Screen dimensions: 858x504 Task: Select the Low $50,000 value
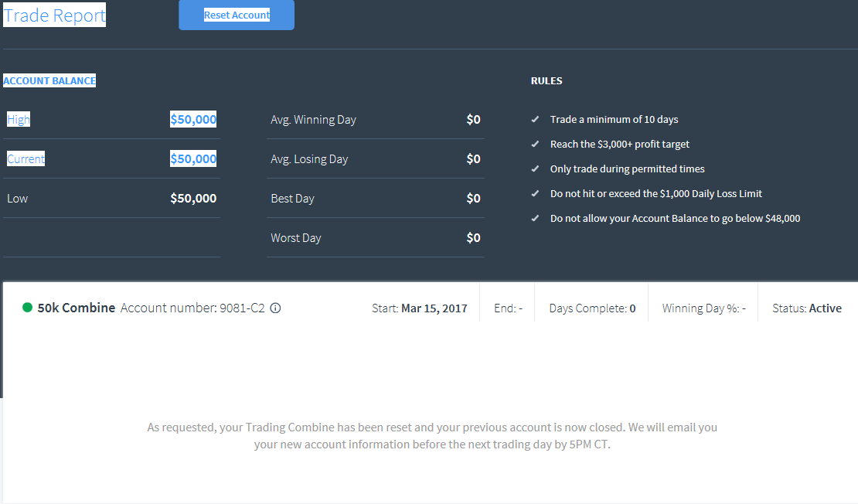pyautogui.click(x=193, y=198)
